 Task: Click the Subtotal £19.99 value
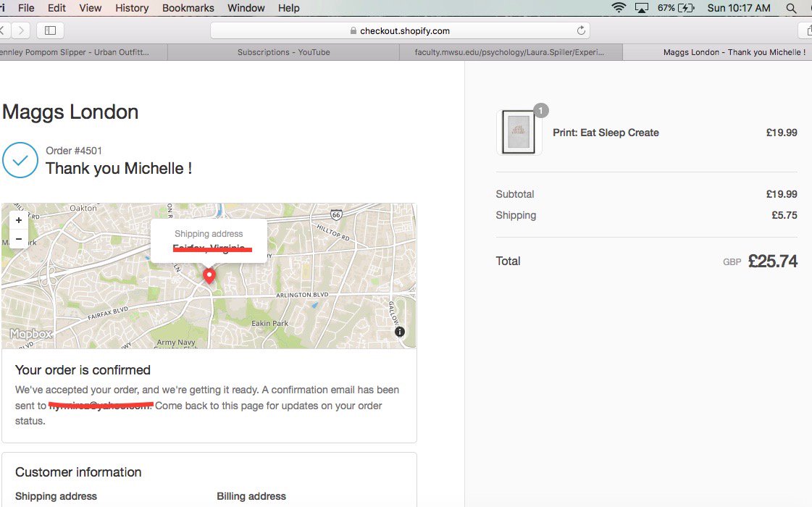pyautogui.click(x=782, y=194)
